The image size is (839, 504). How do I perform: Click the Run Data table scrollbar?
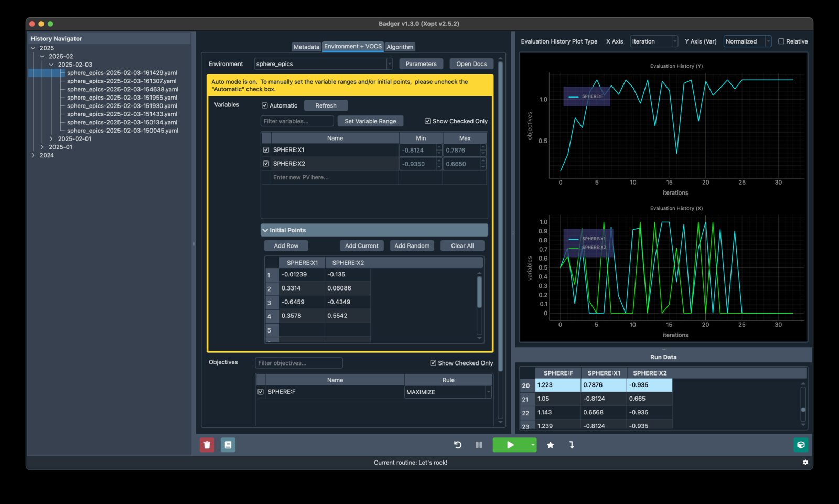[803, 410]
